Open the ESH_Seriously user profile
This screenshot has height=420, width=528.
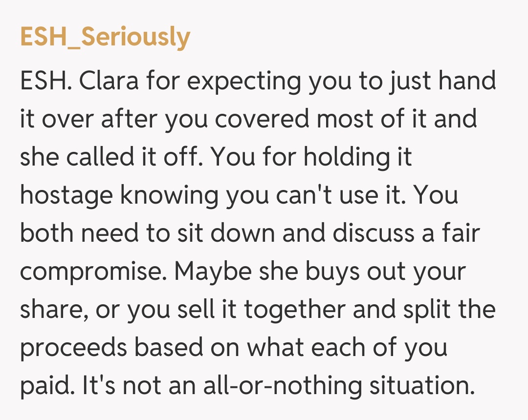click(x=105, y=37)
